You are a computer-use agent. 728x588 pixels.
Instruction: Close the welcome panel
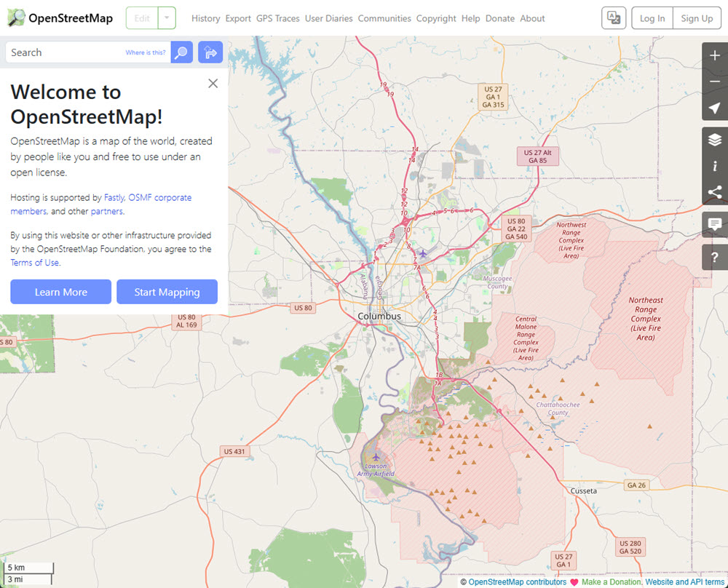coord(213,84)
